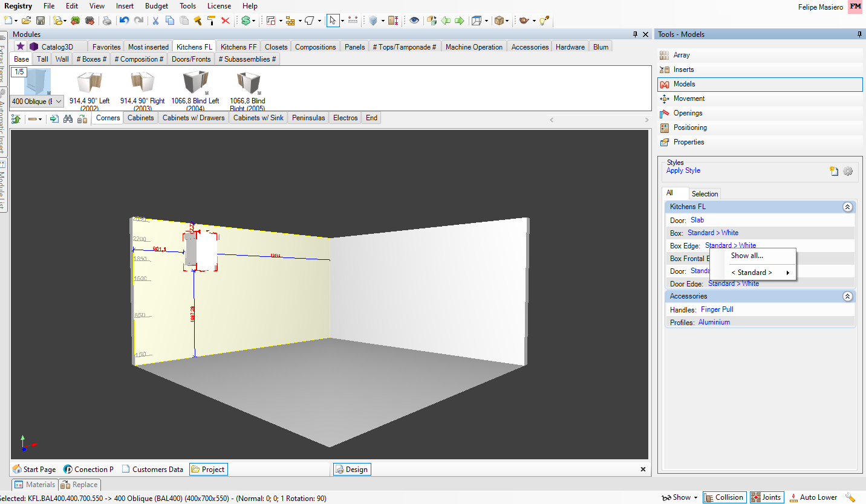Open the 400 Oblique module dropdown
Image resolution: width=866 pixels, height=504 pixels.
59,102
